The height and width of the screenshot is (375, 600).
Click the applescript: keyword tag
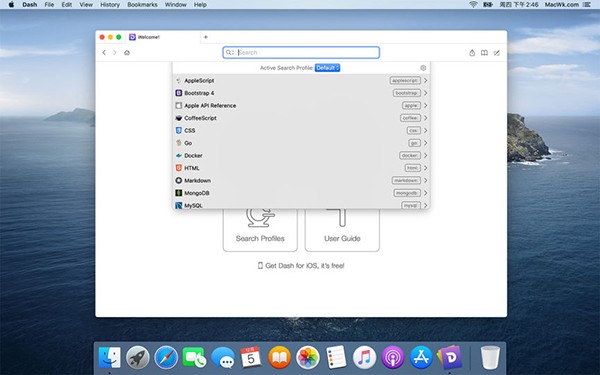405,80
